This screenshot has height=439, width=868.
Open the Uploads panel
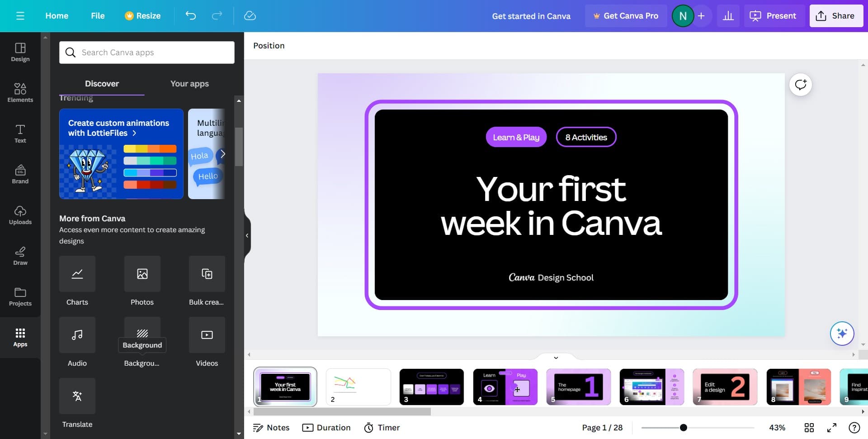pos(20,215)
